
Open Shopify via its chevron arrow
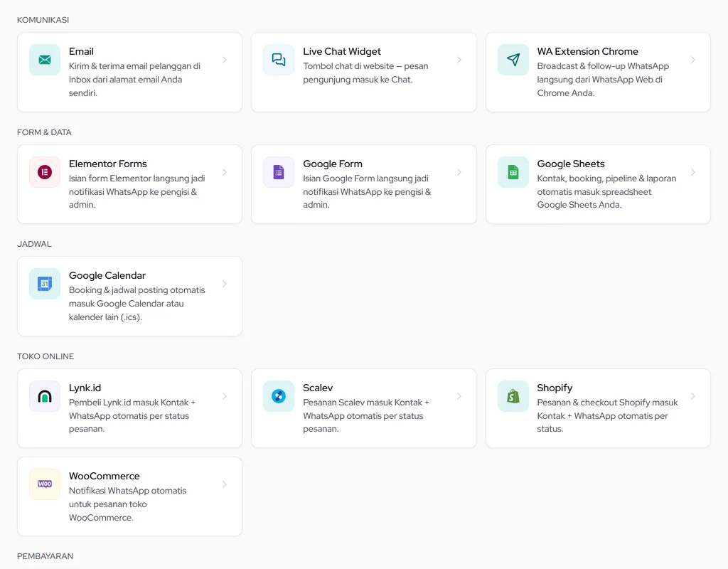(693, 396)
